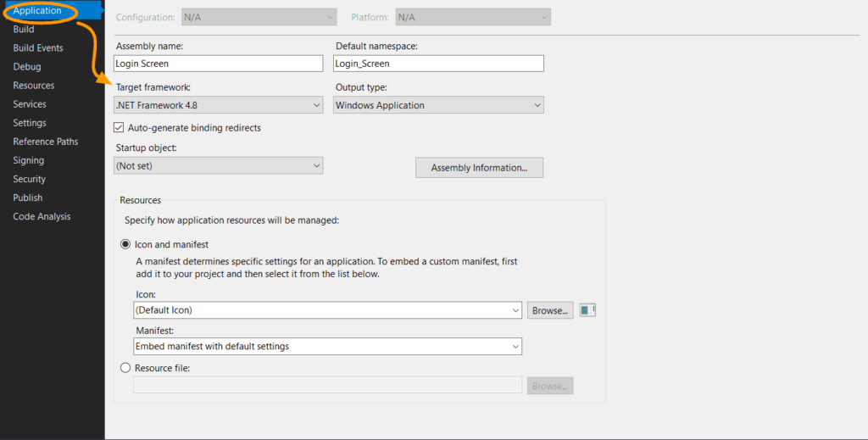This screenshot has width=868, height=440.
Task: Click Browse next to the Icon field
Action: pyautogui.click(x=550, y=310)
